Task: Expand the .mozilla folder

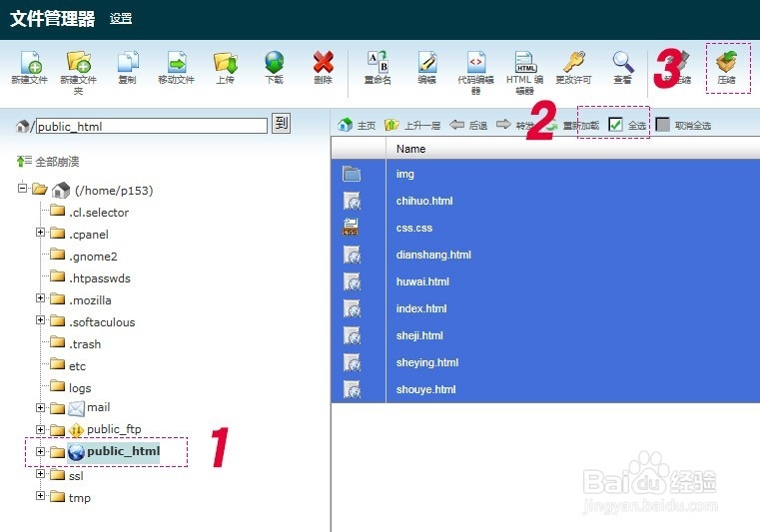Action: coord(40,298)
